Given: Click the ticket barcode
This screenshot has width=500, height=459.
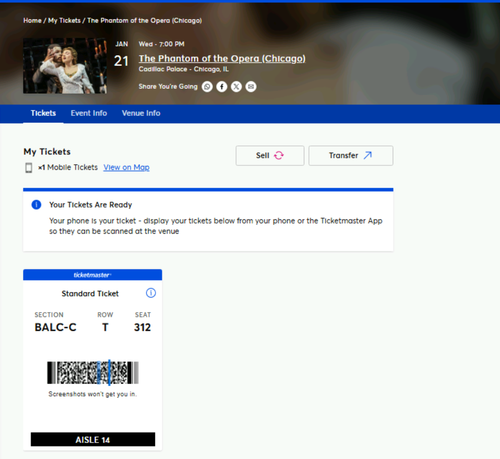Looking at the screenshot, I should tap(93, 372).
